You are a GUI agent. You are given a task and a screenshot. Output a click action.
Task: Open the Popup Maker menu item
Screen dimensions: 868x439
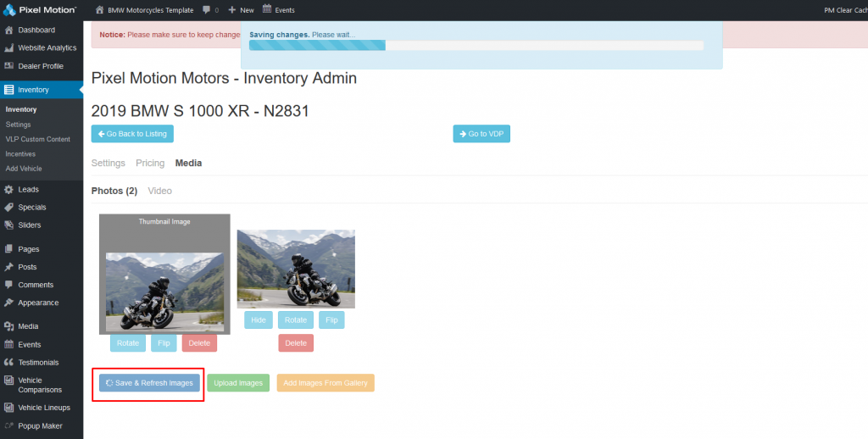pyautogui.click(x=42, y=425)
